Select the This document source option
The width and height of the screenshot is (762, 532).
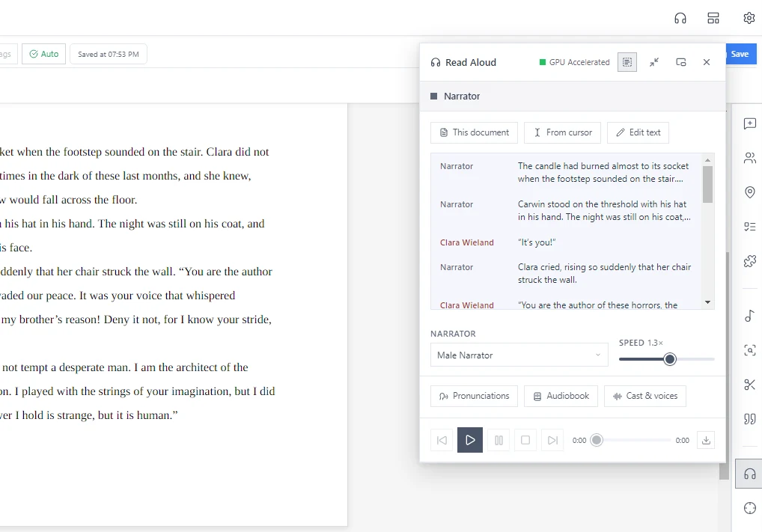(x=474, y=132)
